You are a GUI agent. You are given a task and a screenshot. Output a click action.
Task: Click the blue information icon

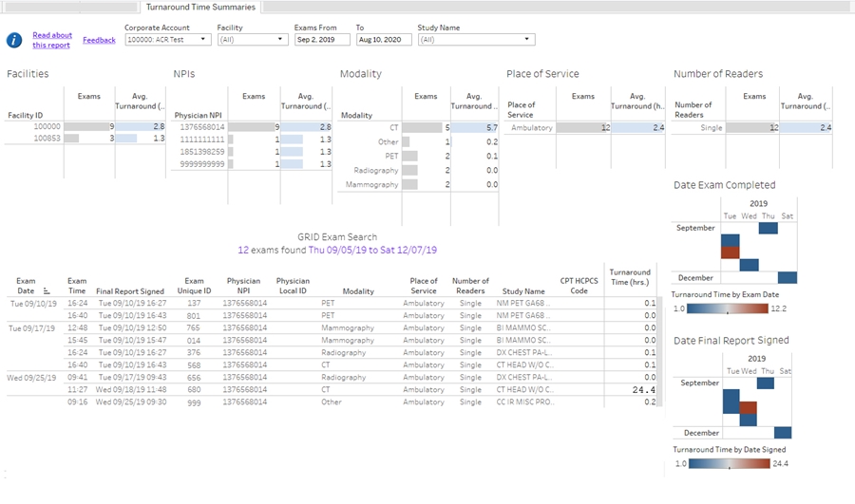click(x=14, y=40)
